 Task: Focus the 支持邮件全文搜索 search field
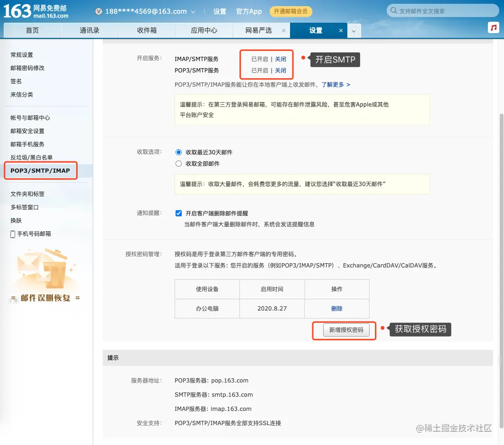pos(443,11)
